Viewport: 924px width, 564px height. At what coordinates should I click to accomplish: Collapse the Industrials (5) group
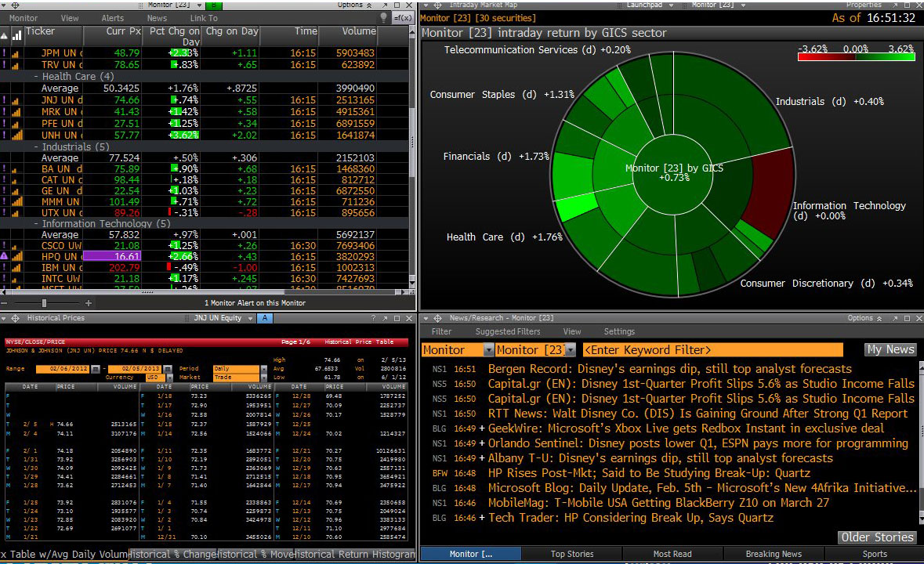(x=36, y=147)
